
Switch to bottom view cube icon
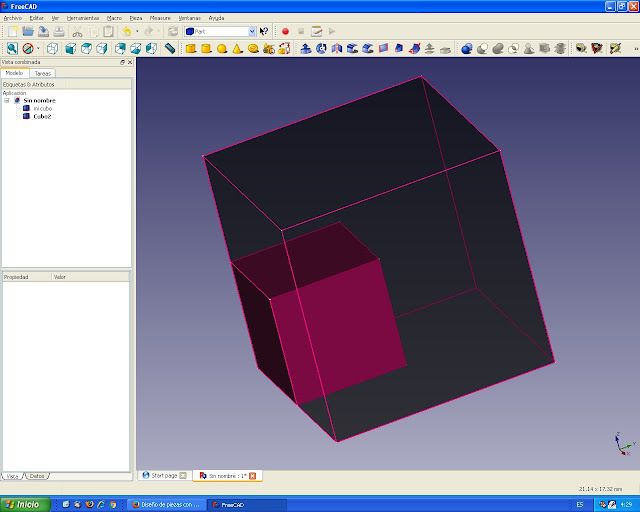tap(136, 49)
